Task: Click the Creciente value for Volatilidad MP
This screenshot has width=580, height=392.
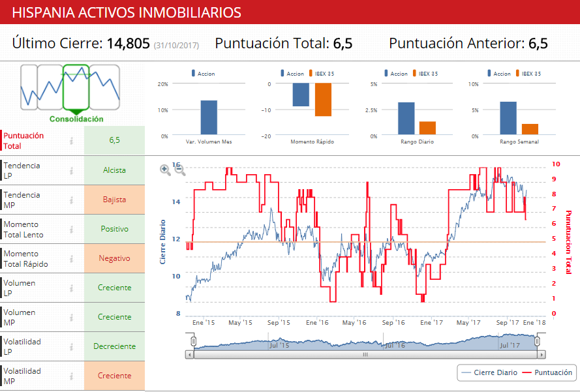Action: click(114, 376)
